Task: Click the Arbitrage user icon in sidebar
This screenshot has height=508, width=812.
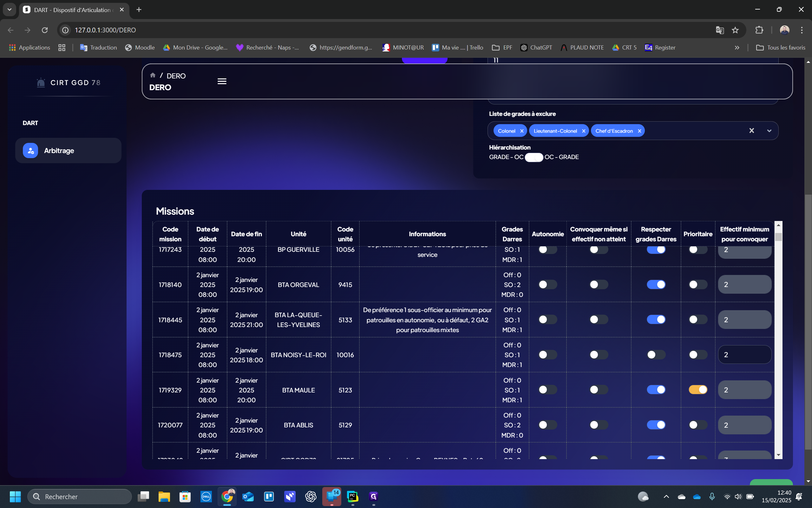Action: click(30, 150)
